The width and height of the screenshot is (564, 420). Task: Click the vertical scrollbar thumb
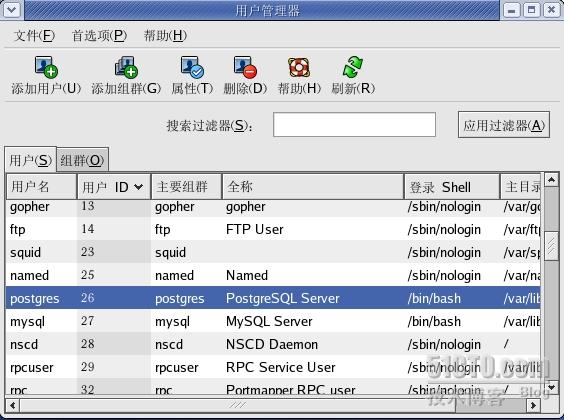[x=551, y=246]
